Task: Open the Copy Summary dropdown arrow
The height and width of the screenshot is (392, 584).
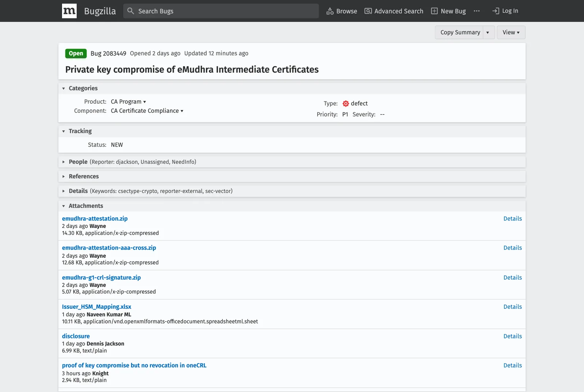Action: [x=488, y=32]
